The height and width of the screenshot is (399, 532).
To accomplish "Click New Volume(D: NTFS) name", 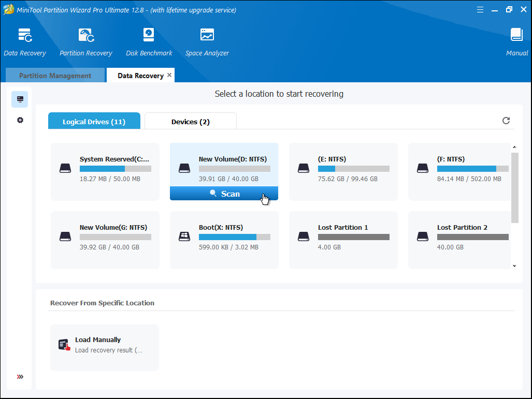I will [233, 159].
